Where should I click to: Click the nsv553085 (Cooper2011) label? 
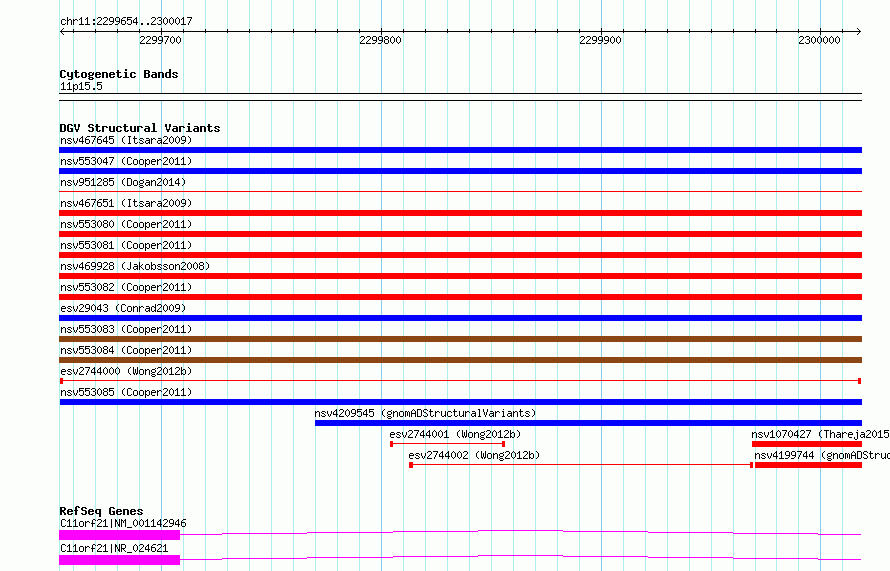point(126,392)
